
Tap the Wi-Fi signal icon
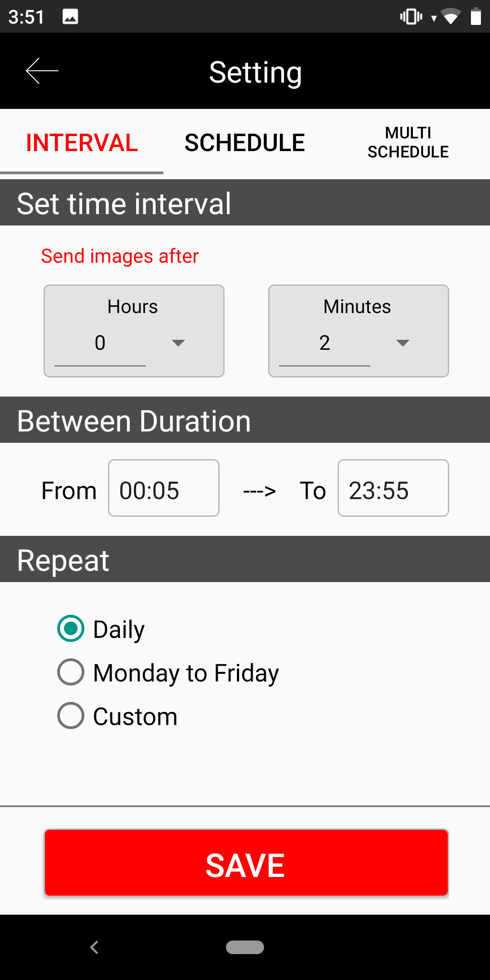click(x=450, y=17)
